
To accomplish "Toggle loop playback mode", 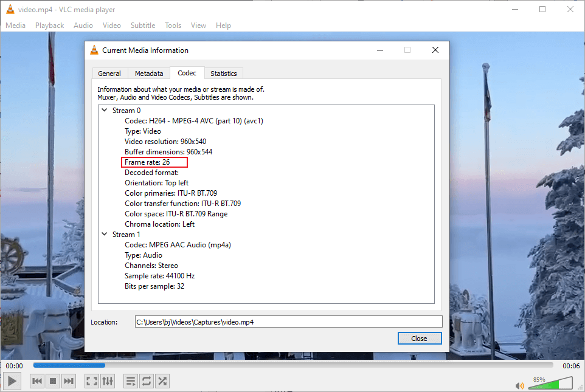I will (146, 381).
